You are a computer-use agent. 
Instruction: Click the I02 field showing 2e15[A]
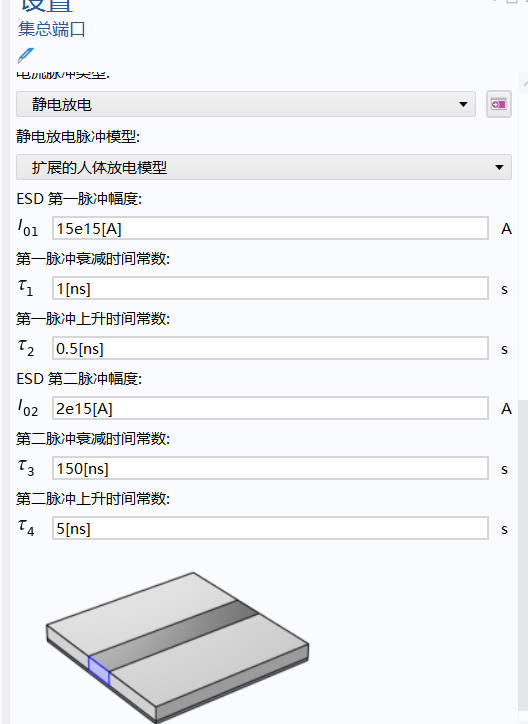270,408
